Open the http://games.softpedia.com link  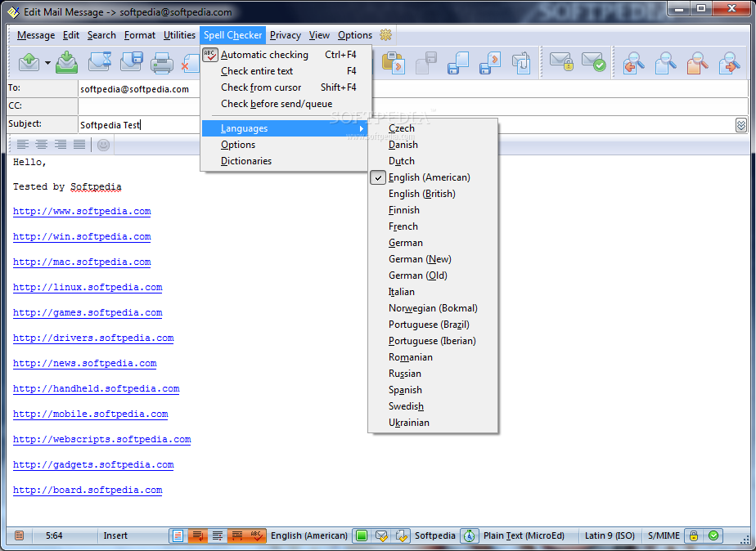[88, 312]
